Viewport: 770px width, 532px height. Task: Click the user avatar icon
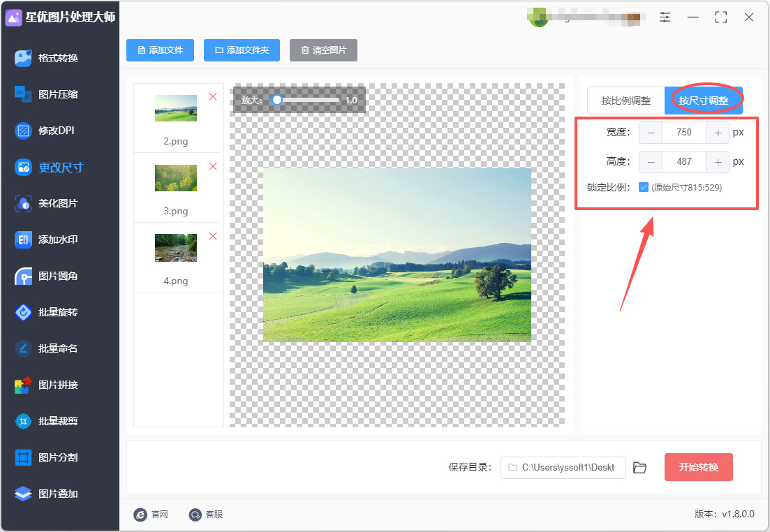point(538,17)
